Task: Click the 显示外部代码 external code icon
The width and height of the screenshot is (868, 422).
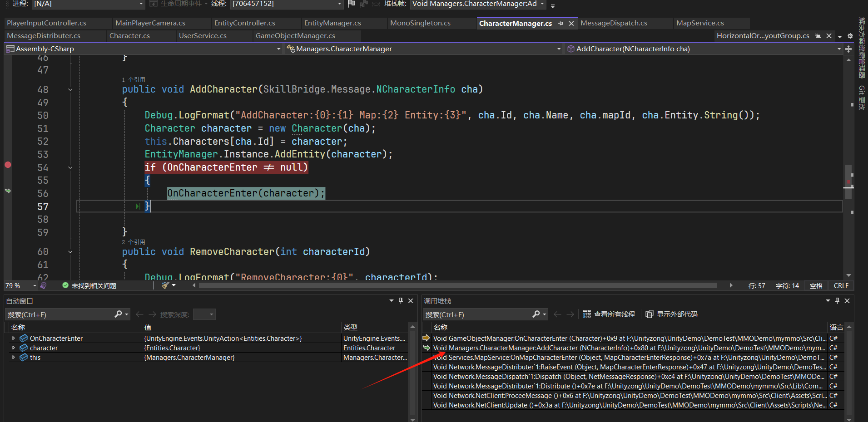Action: [x=650, y=314]
